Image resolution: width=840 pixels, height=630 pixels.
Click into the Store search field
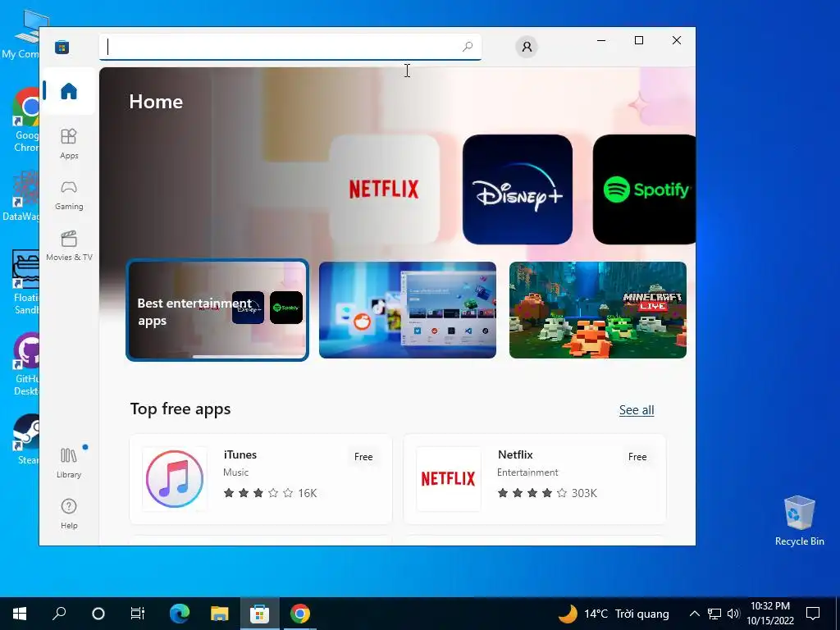click(290, 47)
